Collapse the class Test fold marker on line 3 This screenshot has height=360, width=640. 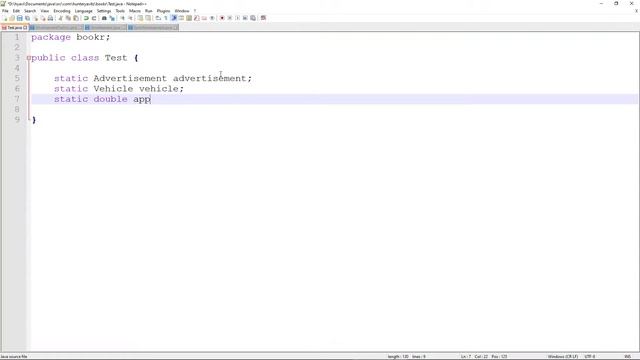coord(28,58)
